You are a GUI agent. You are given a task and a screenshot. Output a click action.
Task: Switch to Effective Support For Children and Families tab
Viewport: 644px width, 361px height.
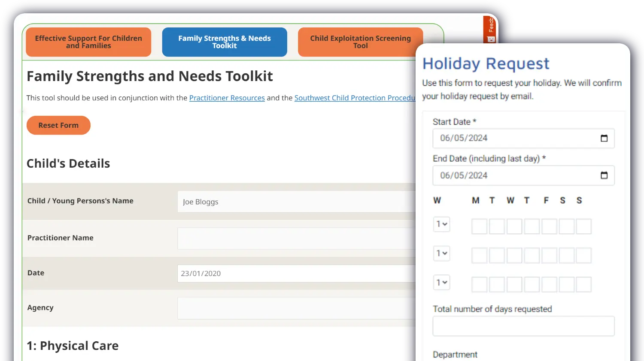click(x=88, y=42)
